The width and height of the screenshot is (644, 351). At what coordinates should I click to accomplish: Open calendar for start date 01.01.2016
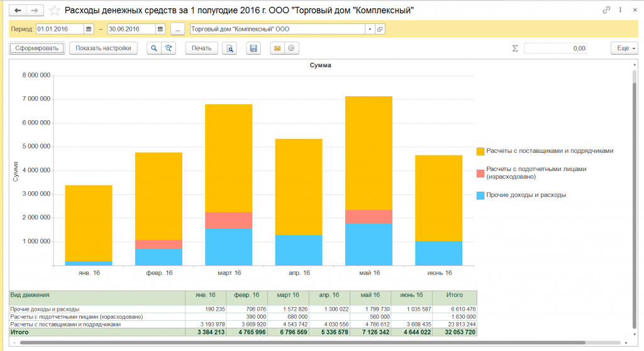pos(89,29)
